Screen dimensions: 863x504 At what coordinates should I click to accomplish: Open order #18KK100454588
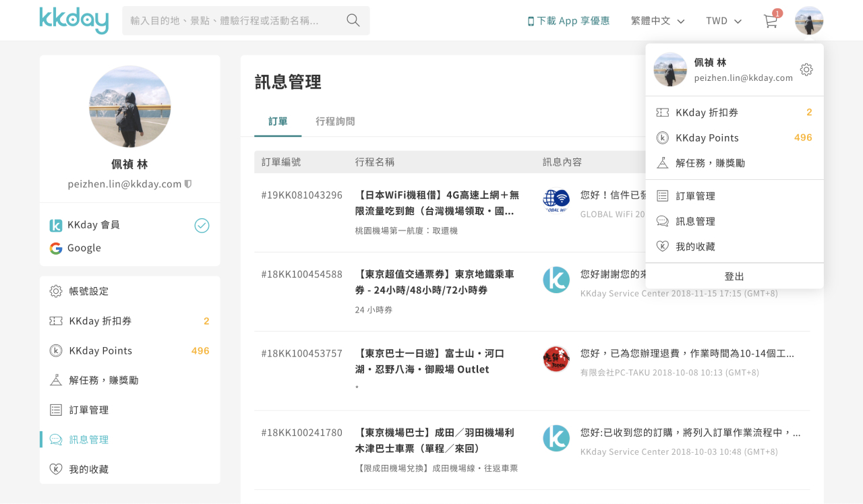click(301, 274)
